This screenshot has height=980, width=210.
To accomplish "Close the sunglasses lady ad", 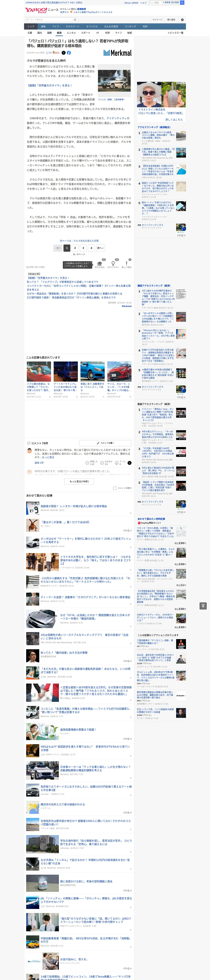I will [184, 83].
